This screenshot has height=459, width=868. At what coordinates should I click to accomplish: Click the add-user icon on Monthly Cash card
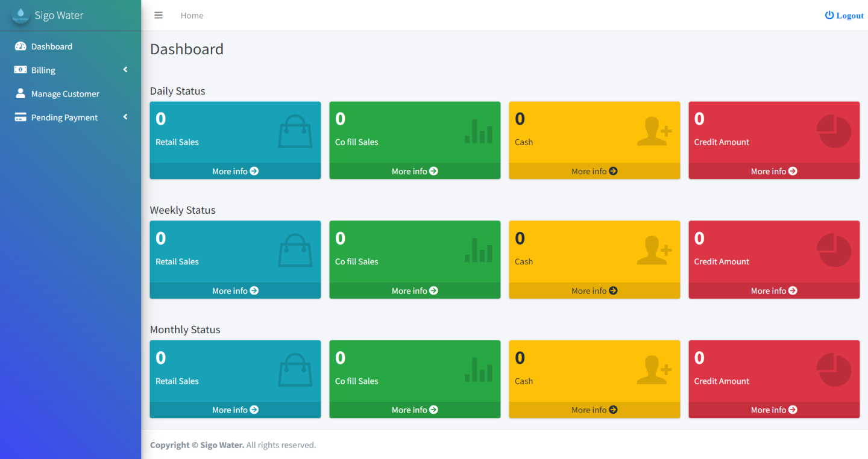(655, 369)
